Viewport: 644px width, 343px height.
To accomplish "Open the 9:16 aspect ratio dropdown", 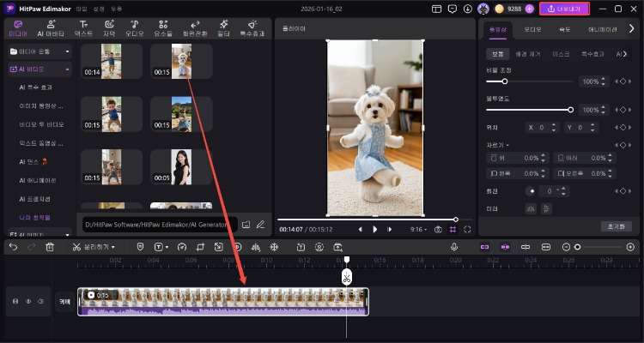I will coord(419,230).
